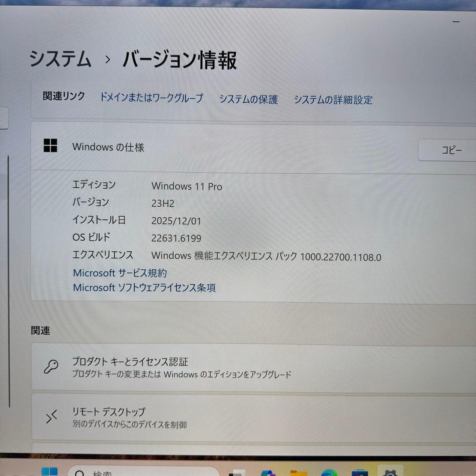Click the key icon for product key activation
The image size is (476, 476).
[x=52, y=367]
